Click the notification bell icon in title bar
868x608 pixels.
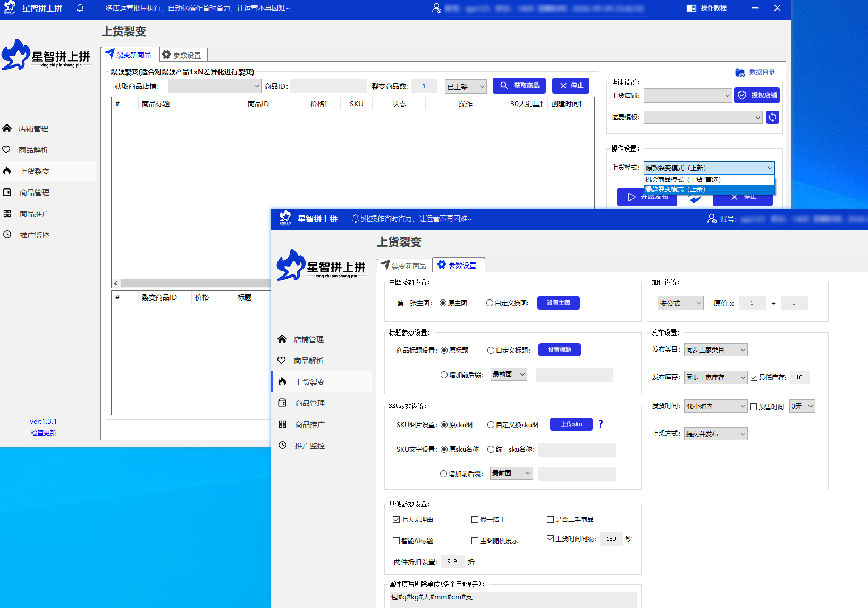click(80, 8)
